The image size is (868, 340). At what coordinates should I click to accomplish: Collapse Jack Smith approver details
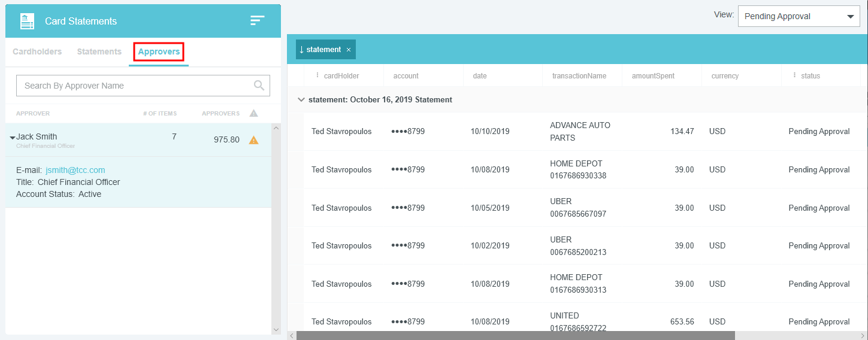coord(13,138)
